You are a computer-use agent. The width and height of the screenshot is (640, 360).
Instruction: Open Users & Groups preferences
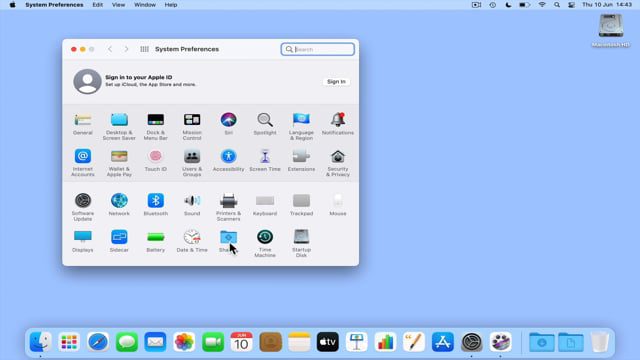pyautogui.click(x=192, y=162)
